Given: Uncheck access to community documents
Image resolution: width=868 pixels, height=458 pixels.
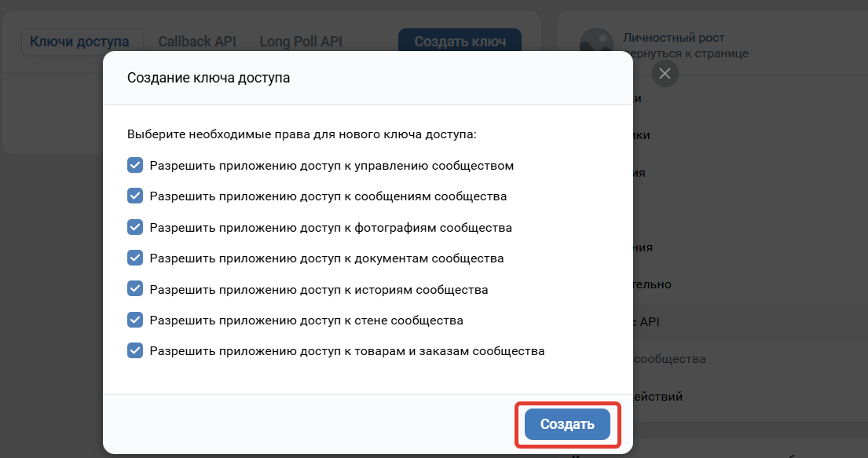Looking at the screenshot, I should [x=135, y=258].
